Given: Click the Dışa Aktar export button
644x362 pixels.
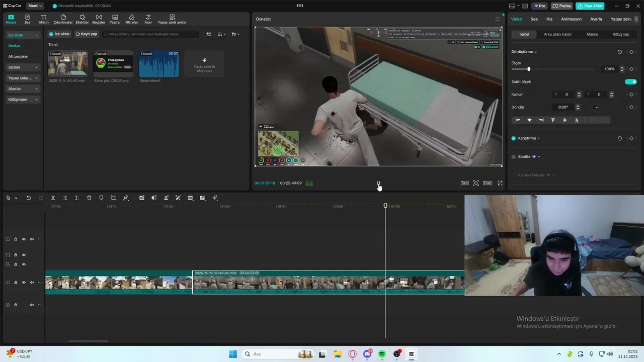Looking at the screenshot, I should tap(590, 6).
